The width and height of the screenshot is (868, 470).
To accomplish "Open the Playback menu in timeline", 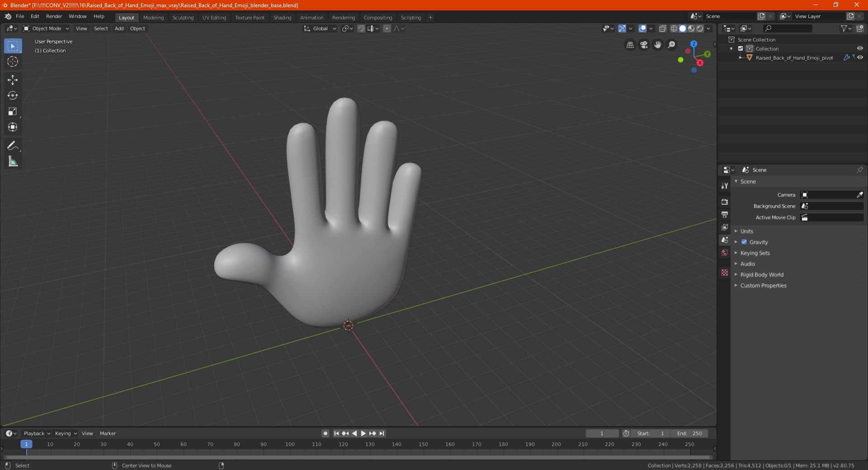I will pyautogui.click(x=37, y=433).
